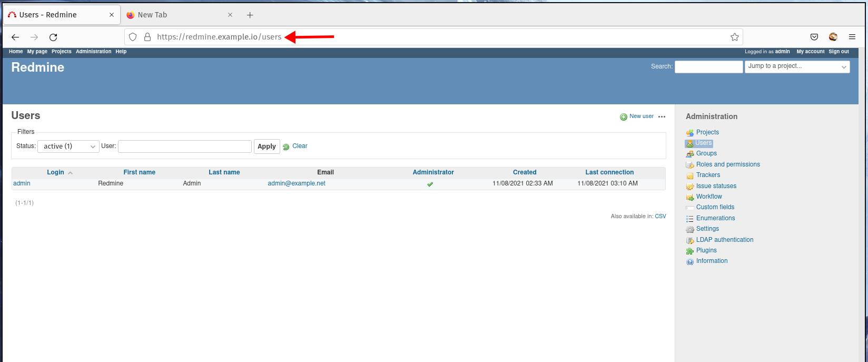Screen dimensions: 868x362
Task: Sort by First name column header
Action: tap(140, 172)
